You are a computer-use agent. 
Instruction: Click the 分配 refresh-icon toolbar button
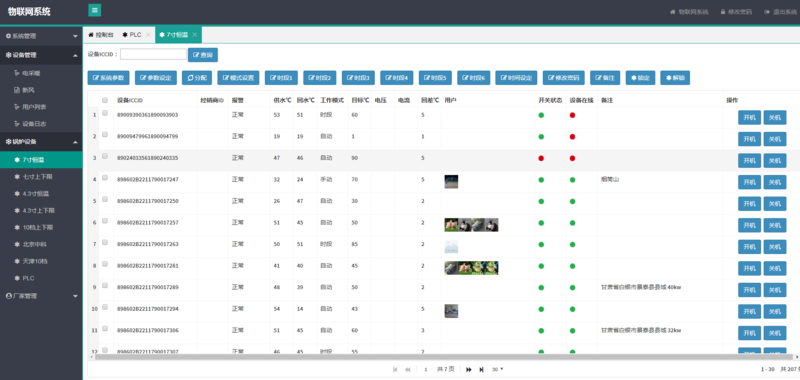pyautogui.click(x=197, y=78)
